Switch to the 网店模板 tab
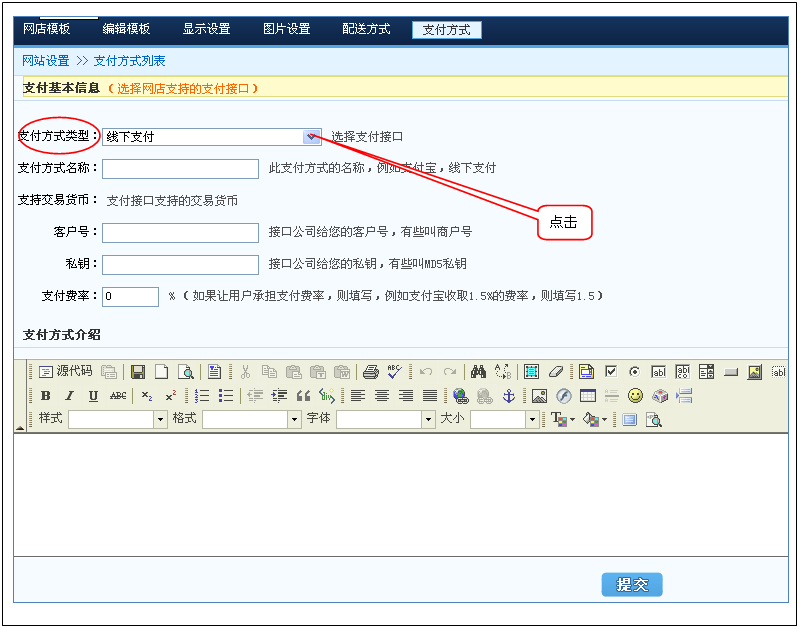 pyautogui.click(x=46, y=29)
